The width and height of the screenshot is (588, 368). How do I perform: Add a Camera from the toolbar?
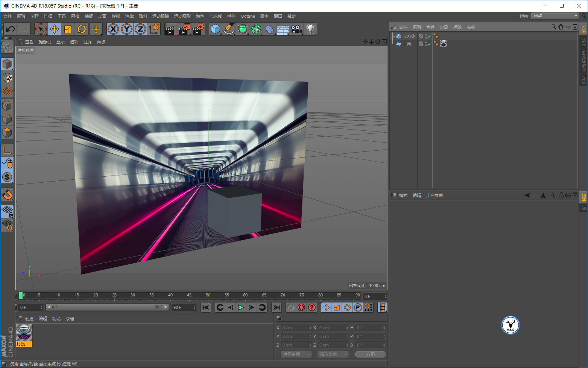point(296,29)
